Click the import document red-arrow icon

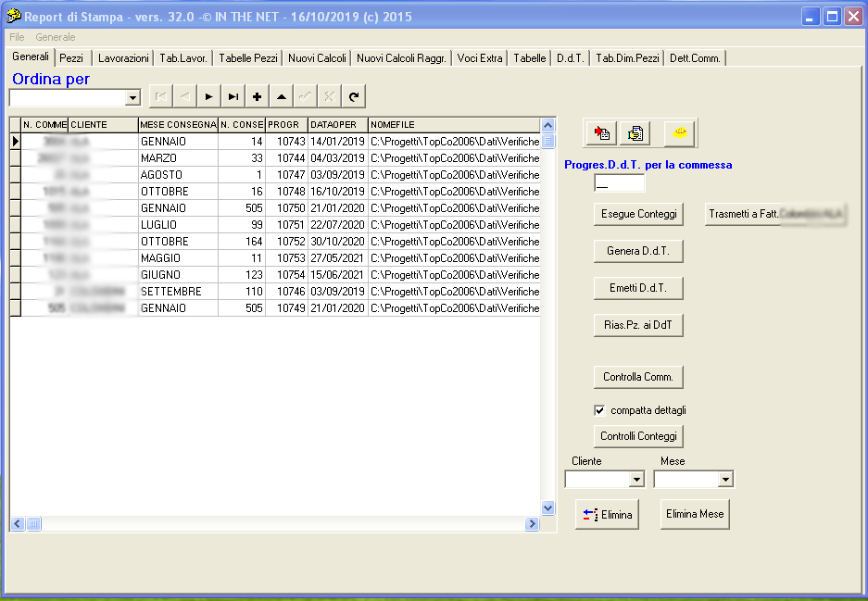(x=602, y=133)
